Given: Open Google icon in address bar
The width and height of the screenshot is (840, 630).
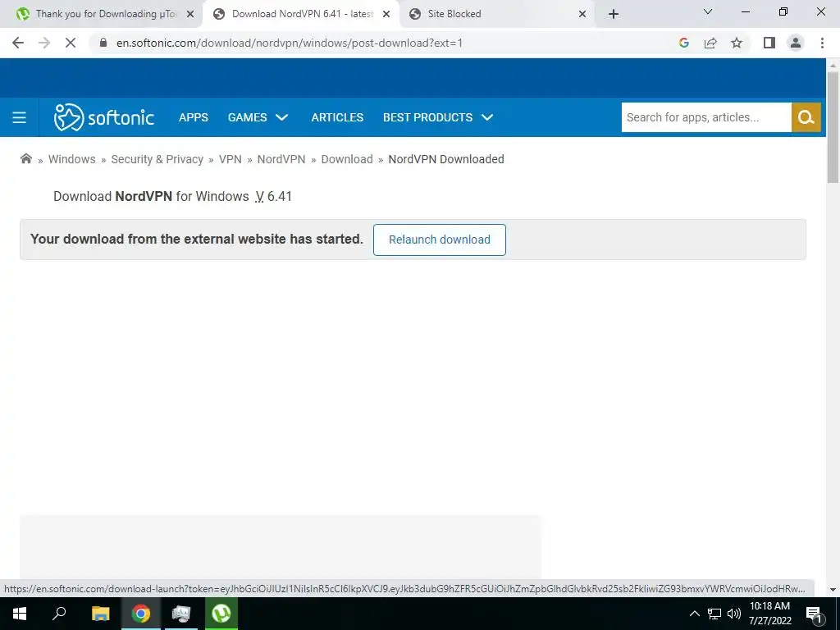Looking at the screenshot, I should tap(683, 43).
